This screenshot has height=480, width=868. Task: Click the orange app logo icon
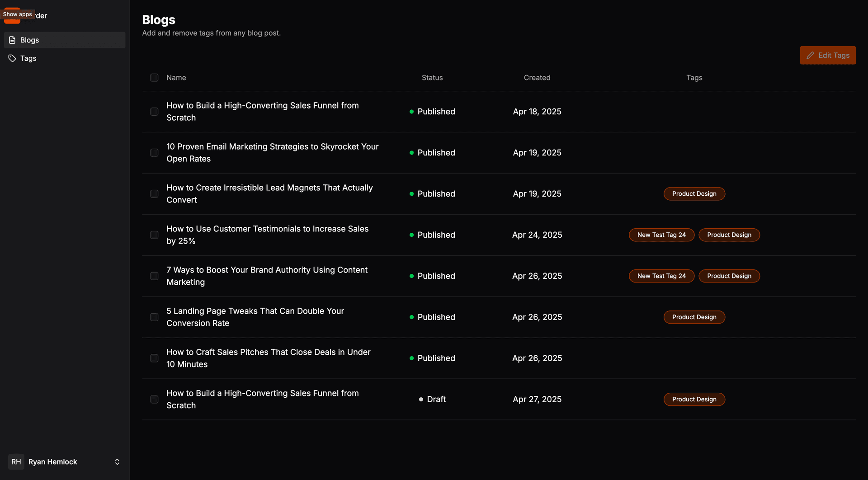tap(12, 21)
